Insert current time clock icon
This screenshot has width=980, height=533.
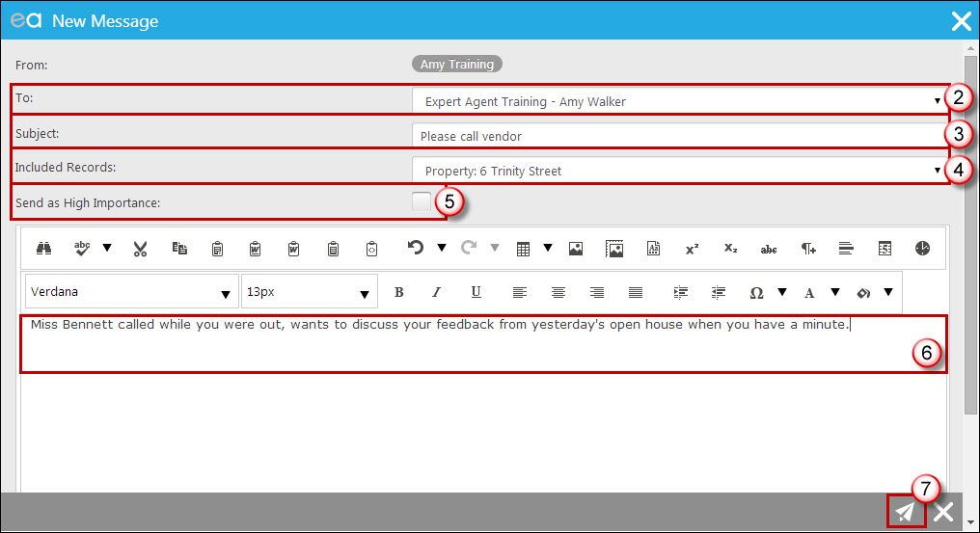[x=922, y=248]
